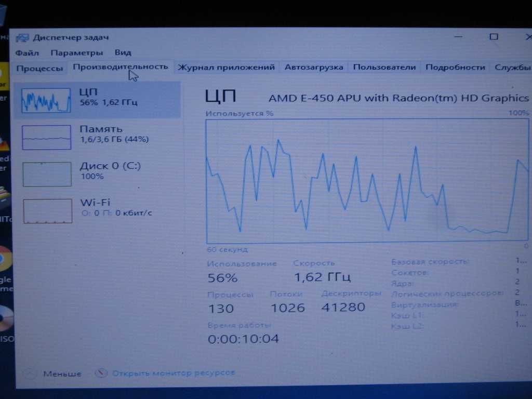Click the Процессы count 130
The image size is (532, 399).
[x=221, y=309]
